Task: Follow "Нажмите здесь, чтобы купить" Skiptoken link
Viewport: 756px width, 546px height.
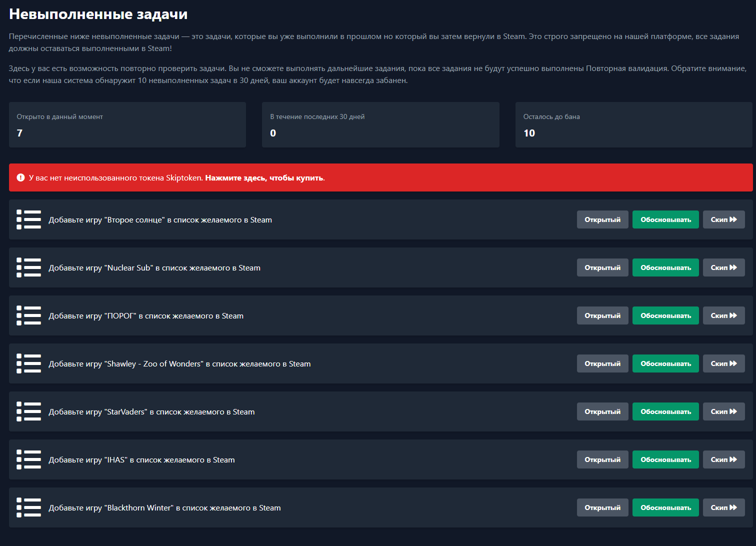Action: (x=264, y=178)
